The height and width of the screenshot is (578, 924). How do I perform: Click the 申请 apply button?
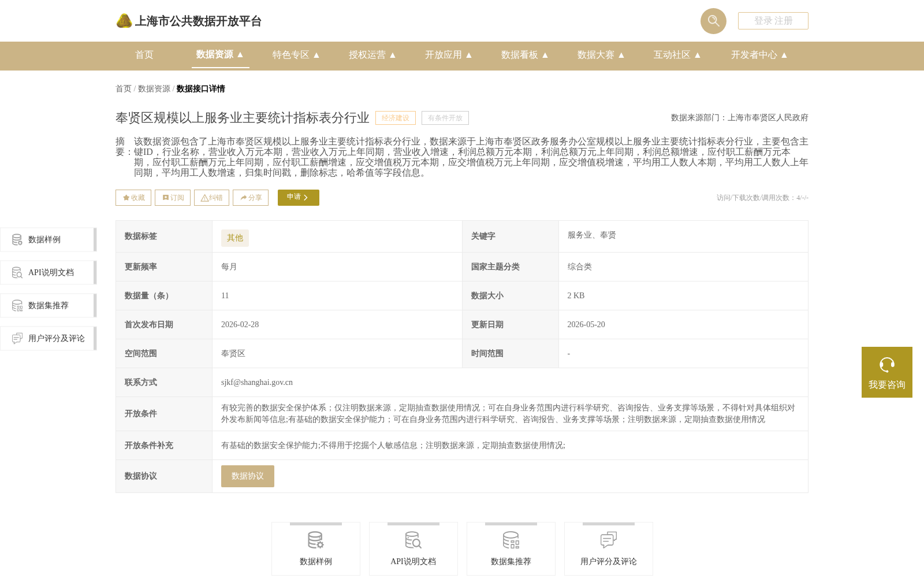point(299,198)
